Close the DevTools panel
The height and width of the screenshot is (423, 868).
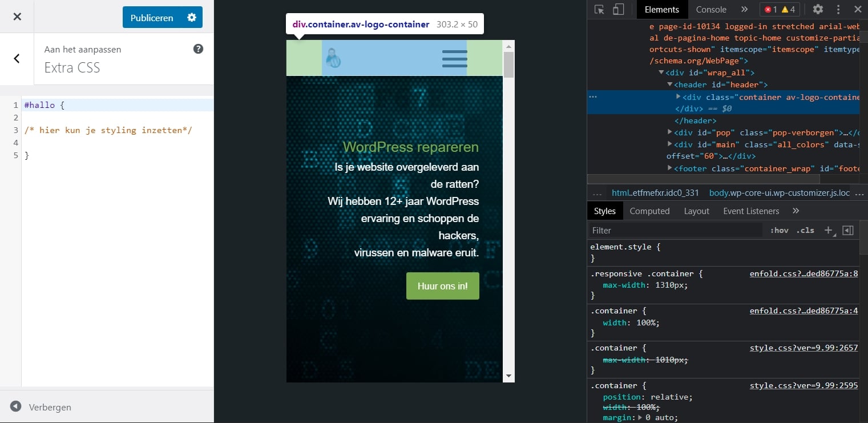pos(858,9)
